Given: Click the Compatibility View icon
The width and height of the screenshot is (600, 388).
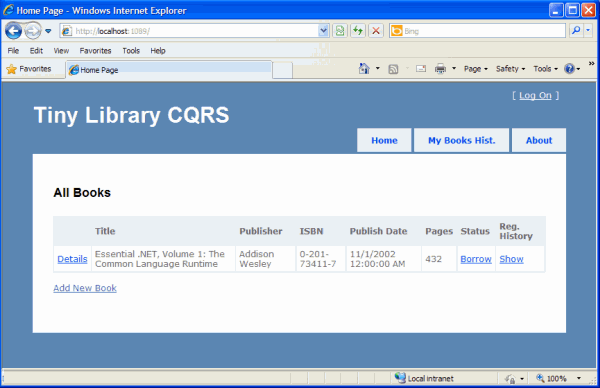Looking at the screenshot, I should [x=340, y=31].
